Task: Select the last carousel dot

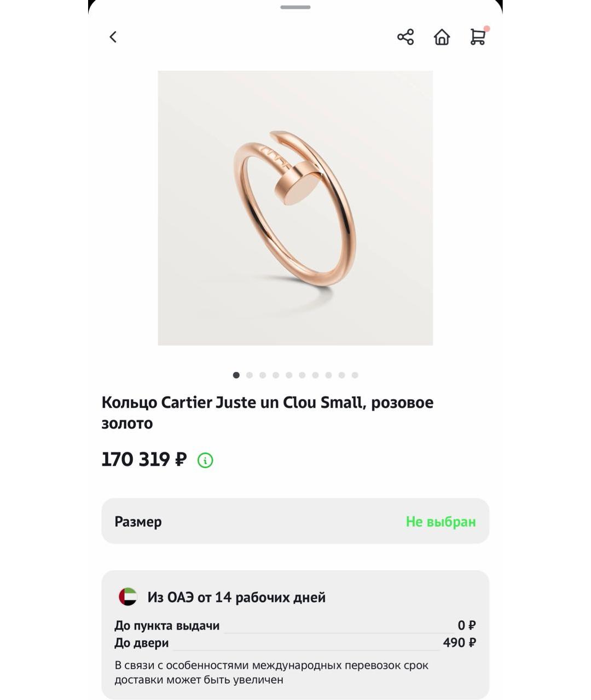Action: click(355, 376)
